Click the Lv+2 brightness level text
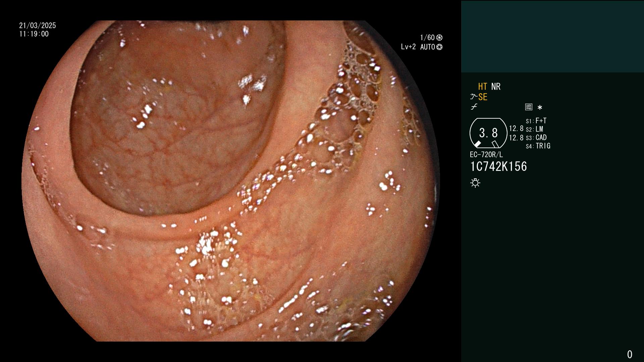This screenshot has width=644, height=362. 408,47
